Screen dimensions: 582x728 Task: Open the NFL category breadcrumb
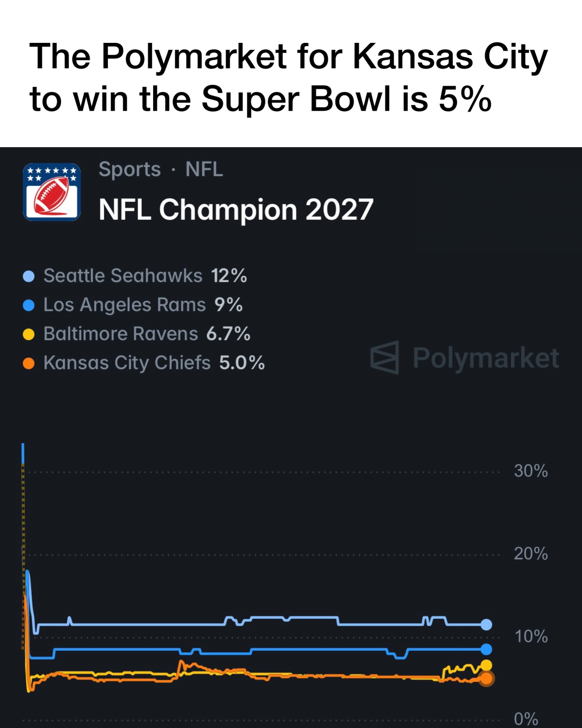[x=204, y=169]
